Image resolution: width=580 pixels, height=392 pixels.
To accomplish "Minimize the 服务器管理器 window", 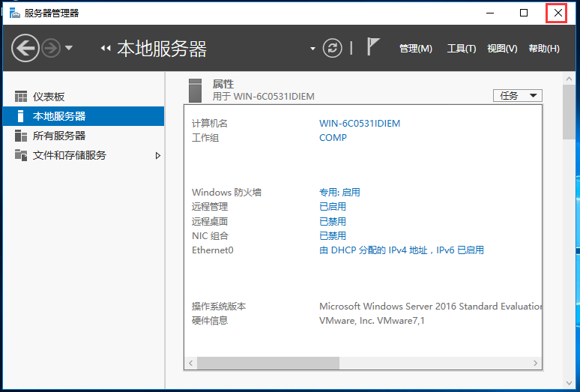I will [x=490, y=13].
